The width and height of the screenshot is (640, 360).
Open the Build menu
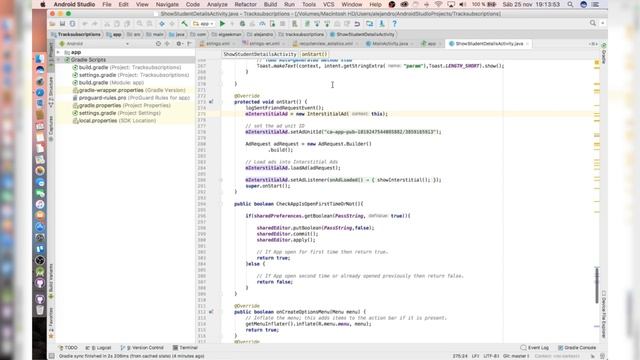(270, 4)
